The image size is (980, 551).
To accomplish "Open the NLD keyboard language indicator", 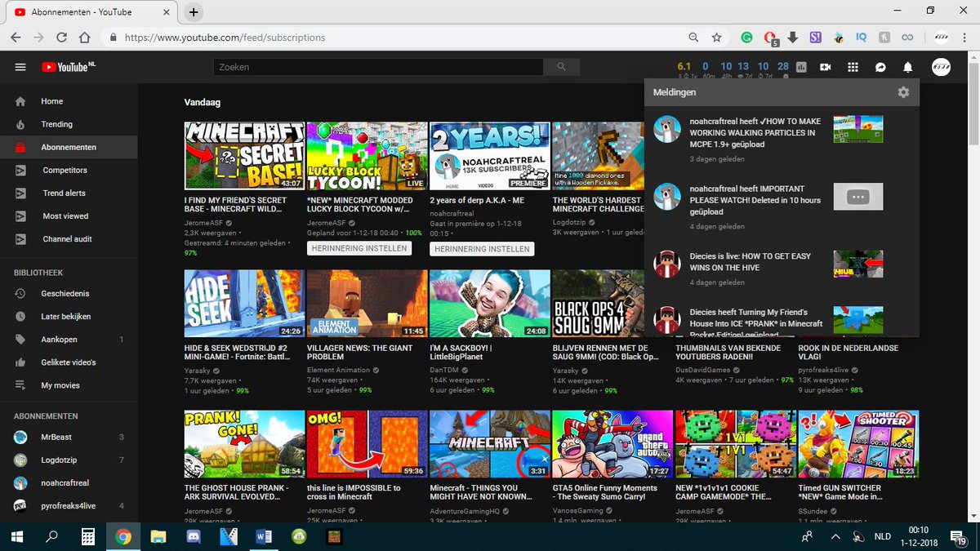I will (883, 536).
